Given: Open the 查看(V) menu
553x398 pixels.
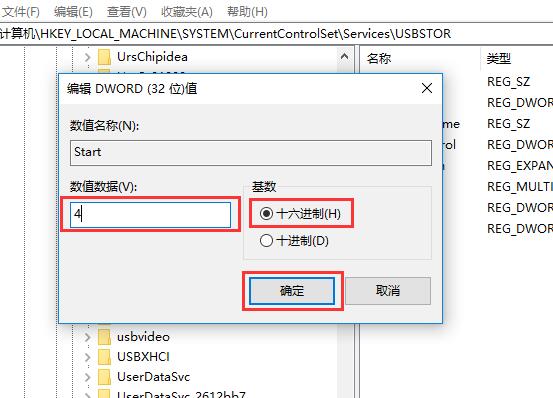Looking at the screenshot, I should point(127,12).
